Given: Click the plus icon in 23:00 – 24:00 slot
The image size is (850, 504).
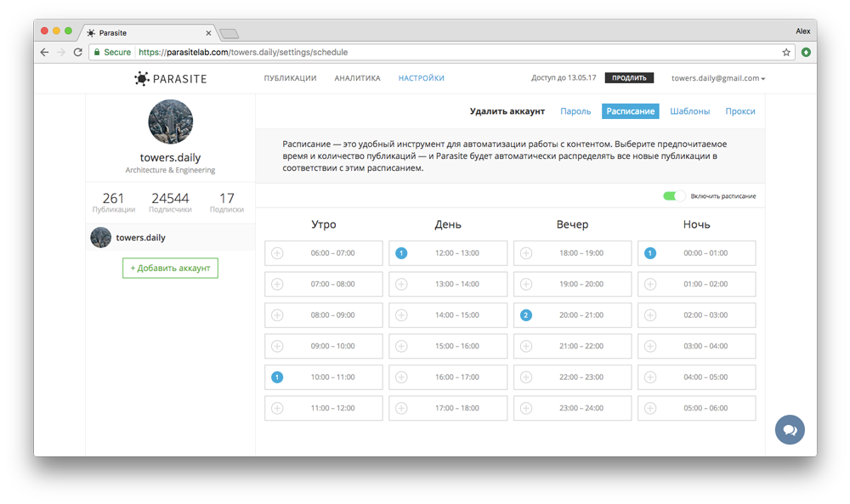Looking at the screenshot, I should tap(526, 408).
